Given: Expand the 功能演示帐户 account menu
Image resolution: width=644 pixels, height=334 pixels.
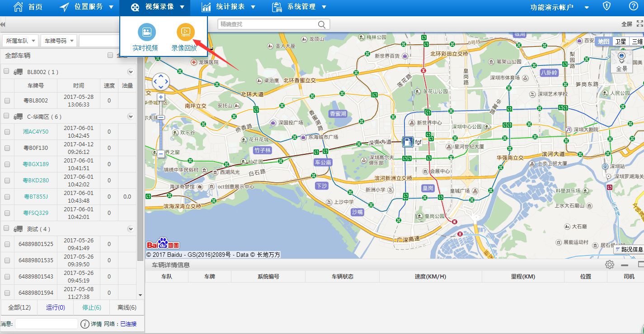Looking at the screenshot, I should [559, 7].
